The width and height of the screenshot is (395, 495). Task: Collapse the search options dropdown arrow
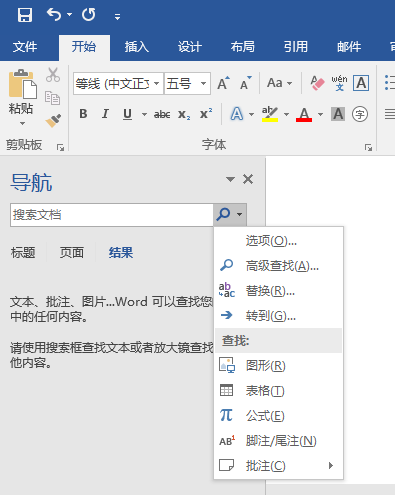click(x=240, y=214)
